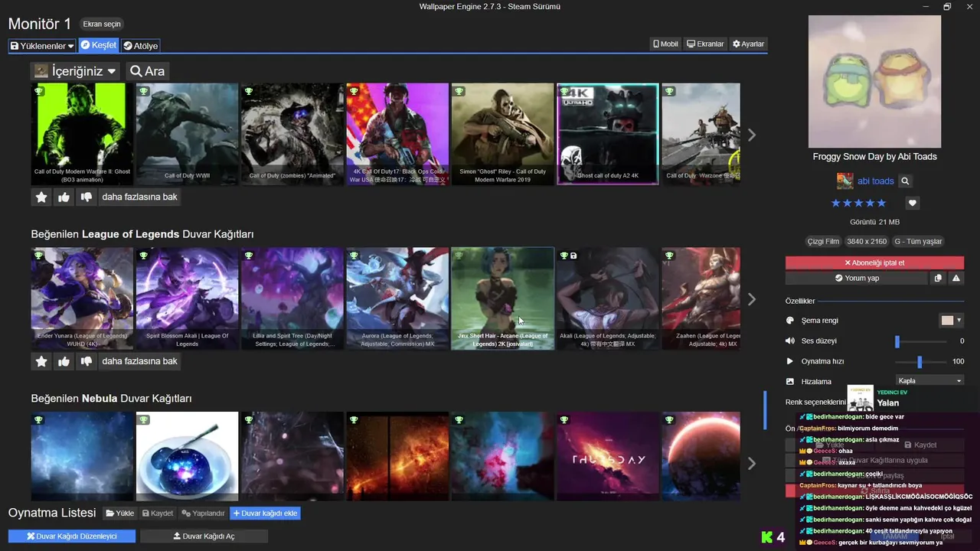Filter by G - Tüm yaşlar tag
The image size is (980, 551).
click(x=918, y=241)
